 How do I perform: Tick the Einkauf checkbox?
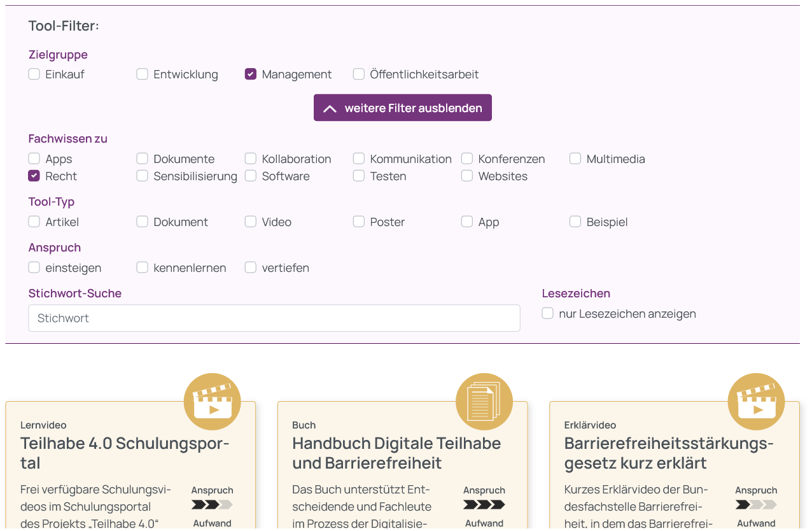pyautogui.click(x=34, y=74)
